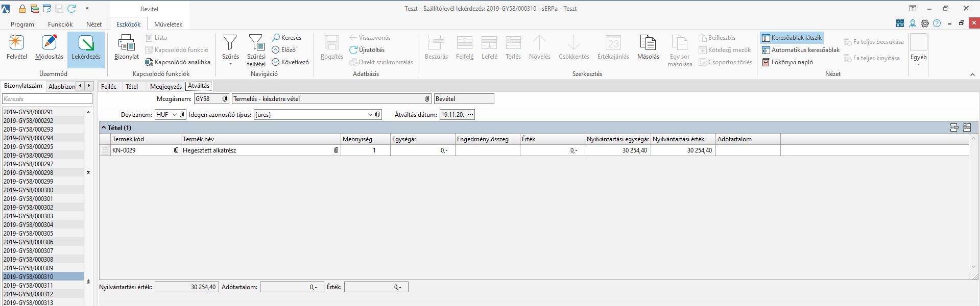Expand Idegen azonosító típus dropdown

[370, 115]
